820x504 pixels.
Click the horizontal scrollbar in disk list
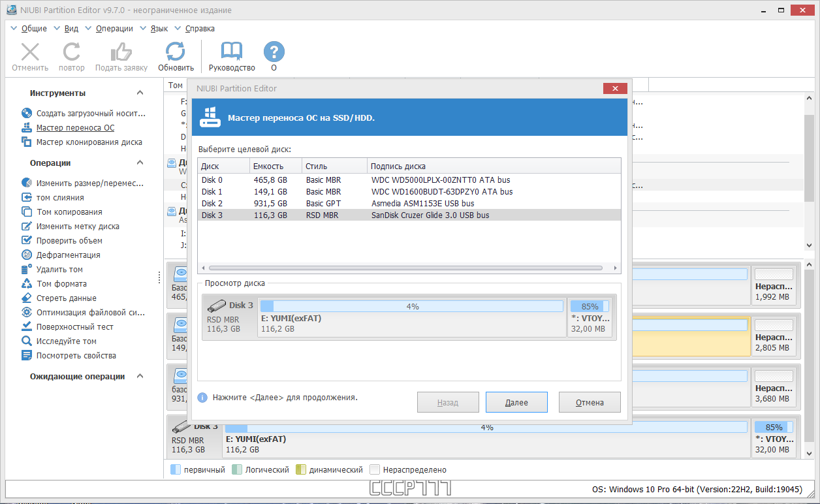[405, 268]
